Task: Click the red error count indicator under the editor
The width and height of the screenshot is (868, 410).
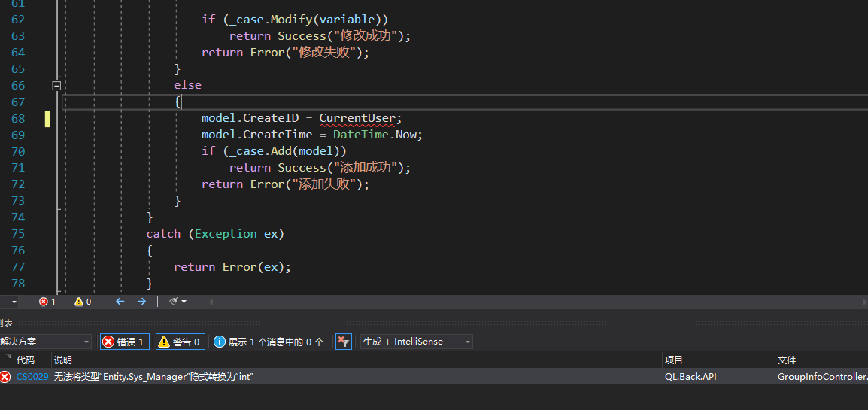Action: 47,302
